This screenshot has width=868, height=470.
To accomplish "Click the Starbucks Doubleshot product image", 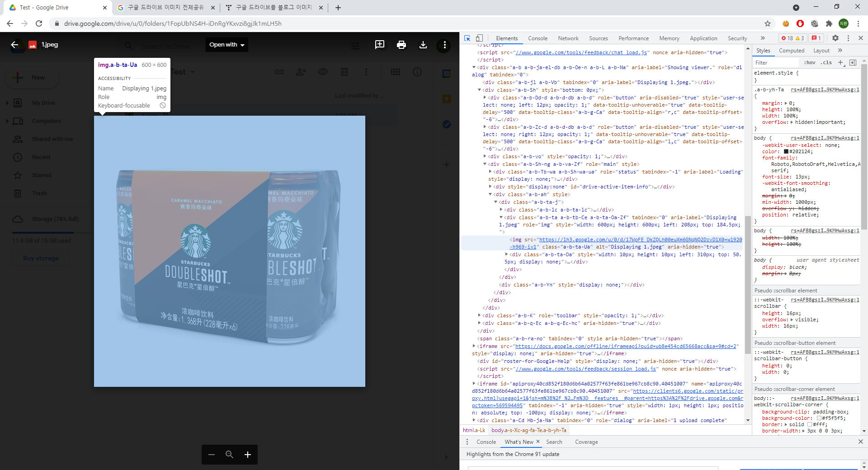I will tap(230, 251).
